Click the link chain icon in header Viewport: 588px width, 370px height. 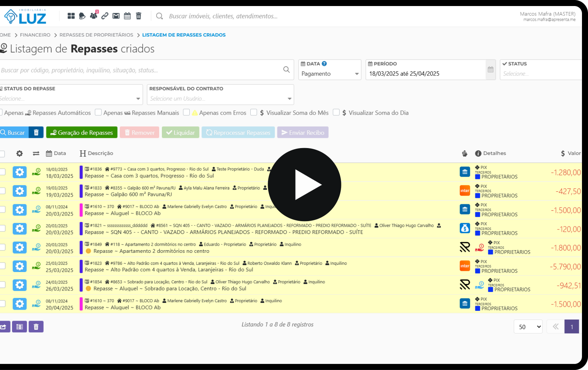pyautogui.click(x=105, y=16)
